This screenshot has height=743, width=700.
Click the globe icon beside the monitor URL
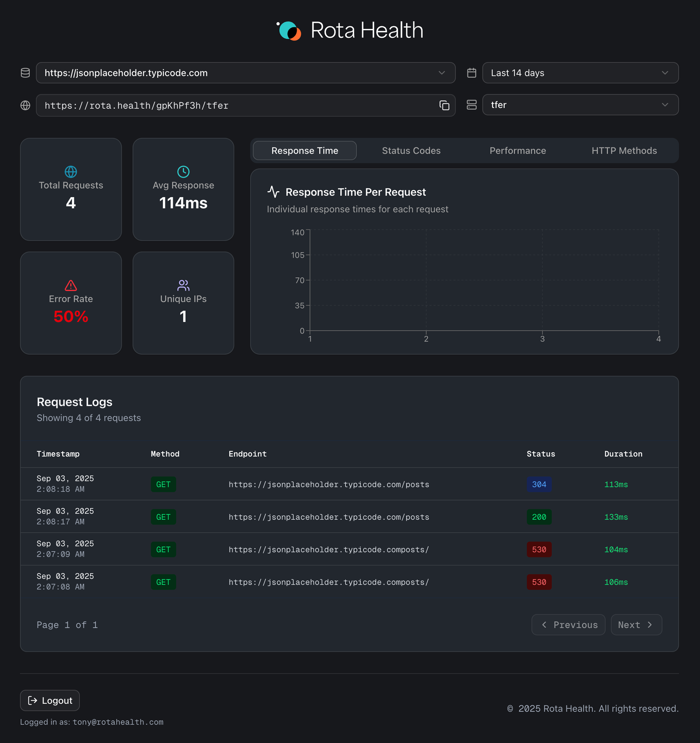pyautogui.click(x=25, y=105)
